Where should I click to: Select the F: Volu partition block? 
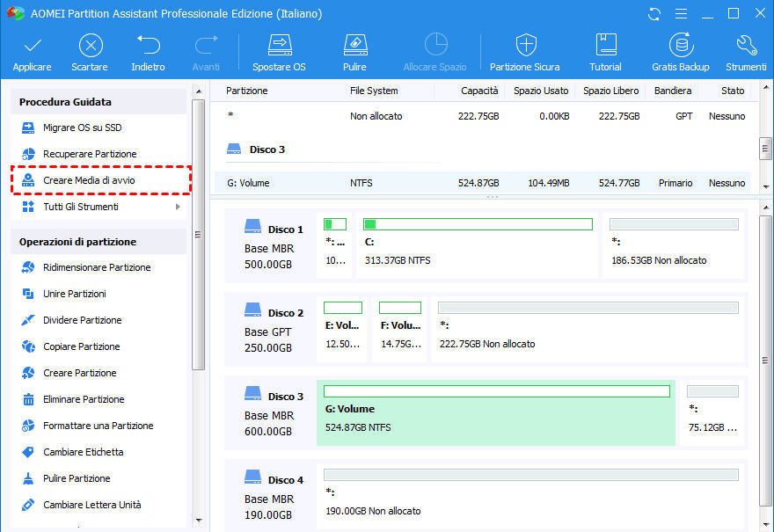click(x=400, y=329)
